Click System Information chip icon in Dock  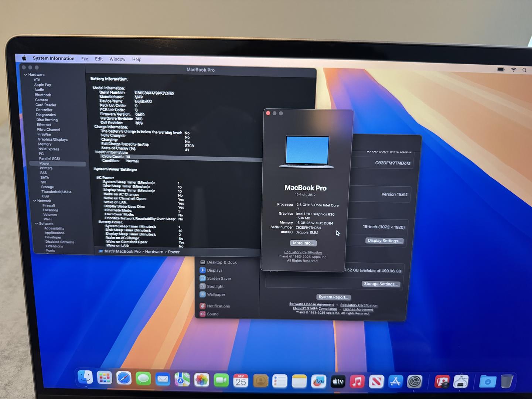461,381
